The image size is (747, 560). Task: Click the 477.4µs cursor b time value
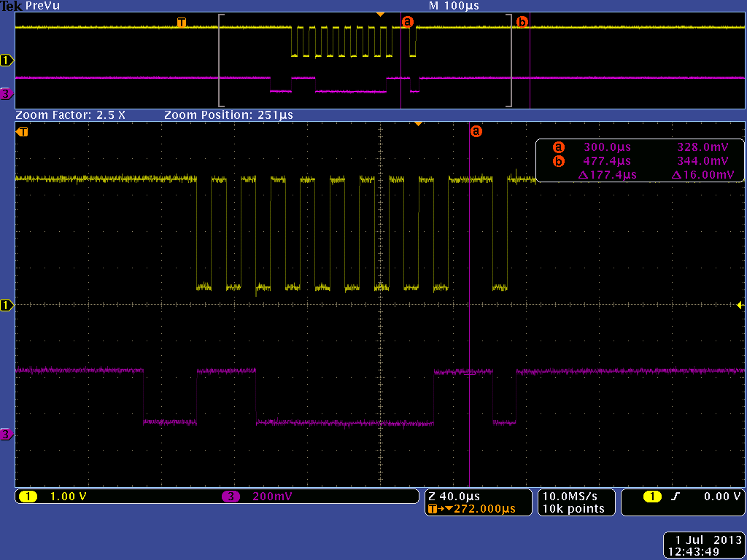pos(607,161)
